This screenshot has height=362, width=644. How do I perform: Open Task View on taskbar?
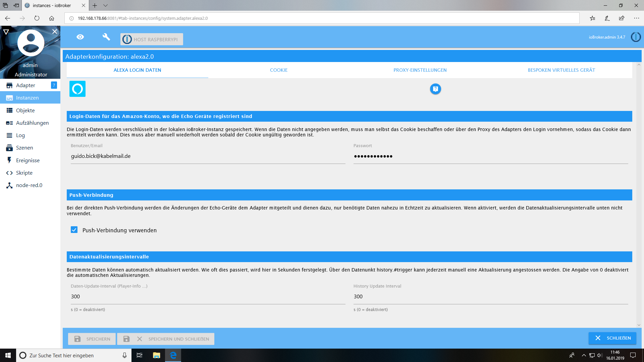pyautogui.click(x=140, y=355)
